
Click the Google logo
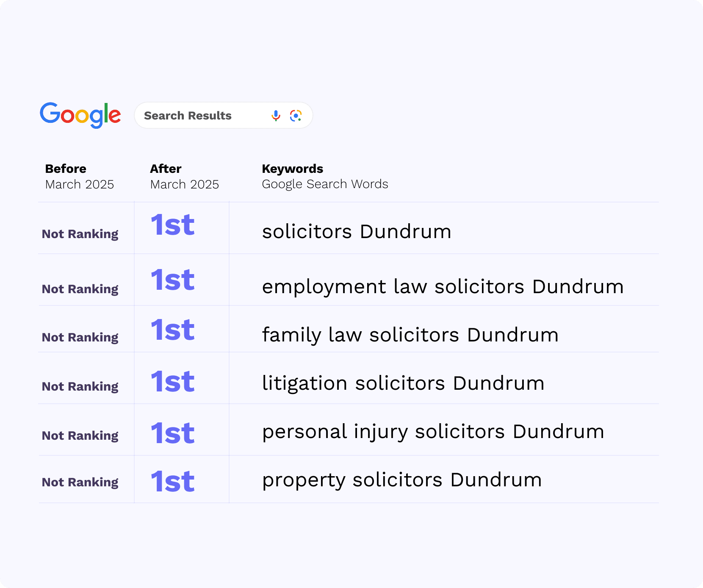pos(80,115)
